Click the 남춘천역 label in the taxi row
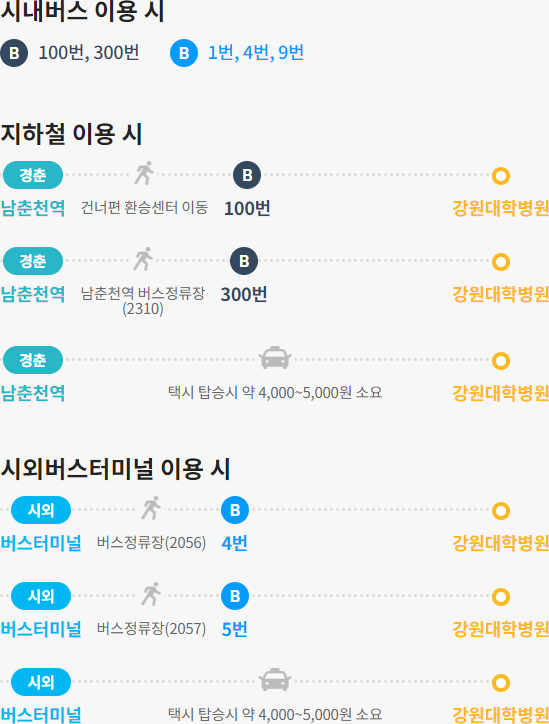549x724 pixels. (x=33, y=393)
